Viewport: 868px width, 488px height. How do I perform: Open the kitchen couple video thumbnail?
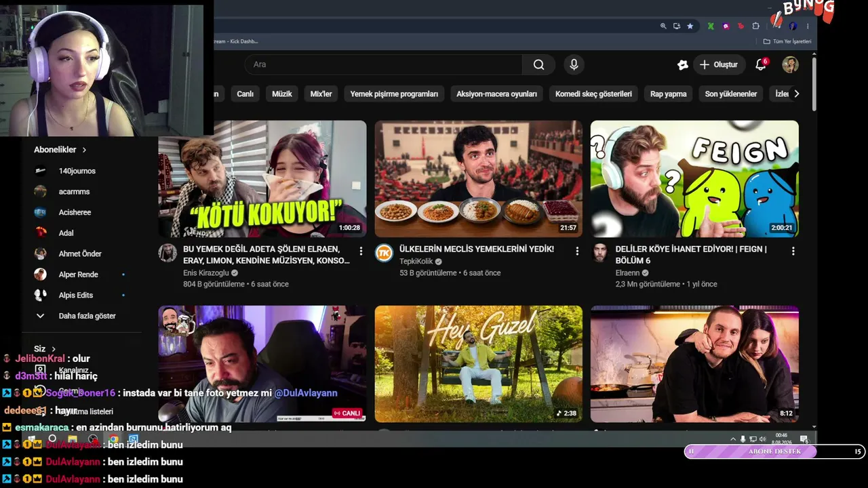(x=694, y=364)
